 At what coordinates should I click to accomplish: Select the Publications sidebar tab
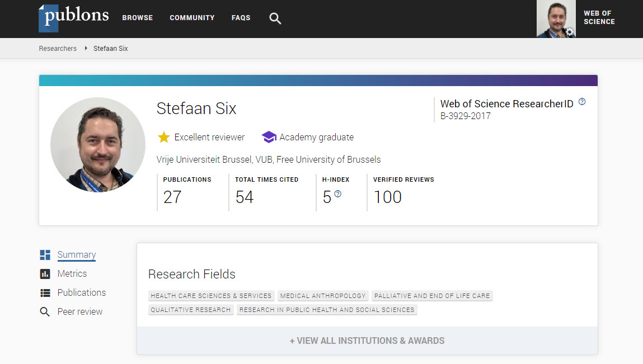(x=82, y=292)
